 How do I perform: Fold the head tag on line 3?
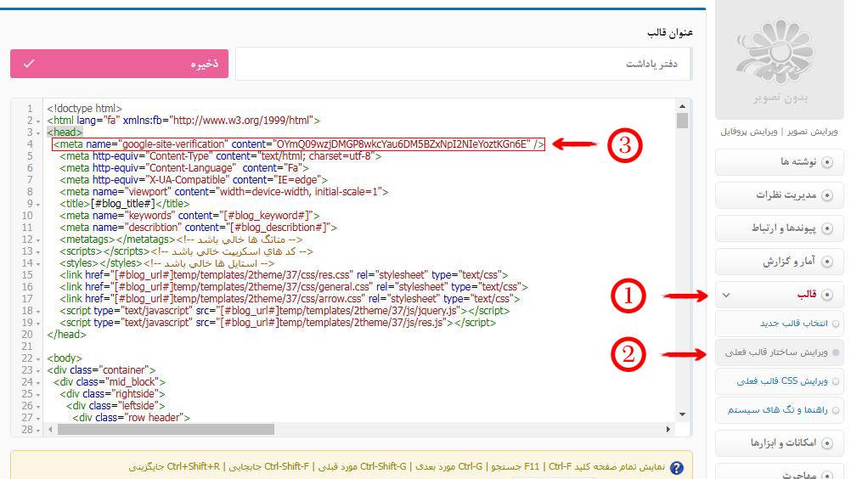coord(38,133)
